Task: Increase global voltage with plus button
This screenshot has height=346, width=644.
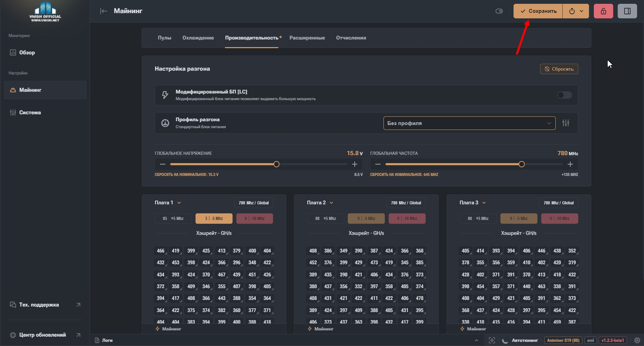Action: tap(355, 164)
